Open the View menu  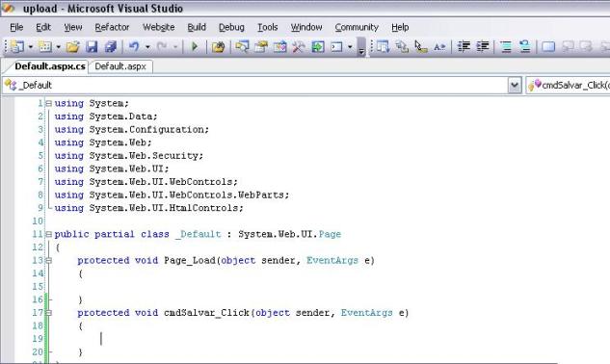(x=73, y=27)
